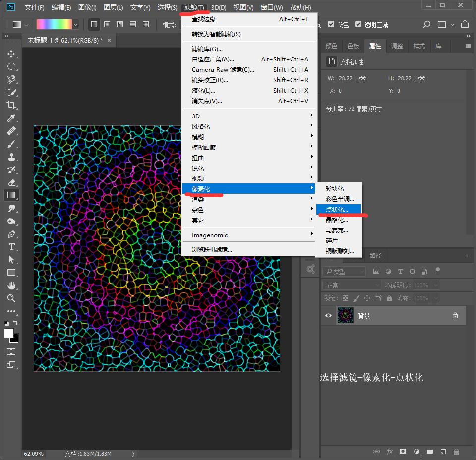Pick the Eyedropper tool
Viewport: 476px width, 460px height.
[11, 118]
